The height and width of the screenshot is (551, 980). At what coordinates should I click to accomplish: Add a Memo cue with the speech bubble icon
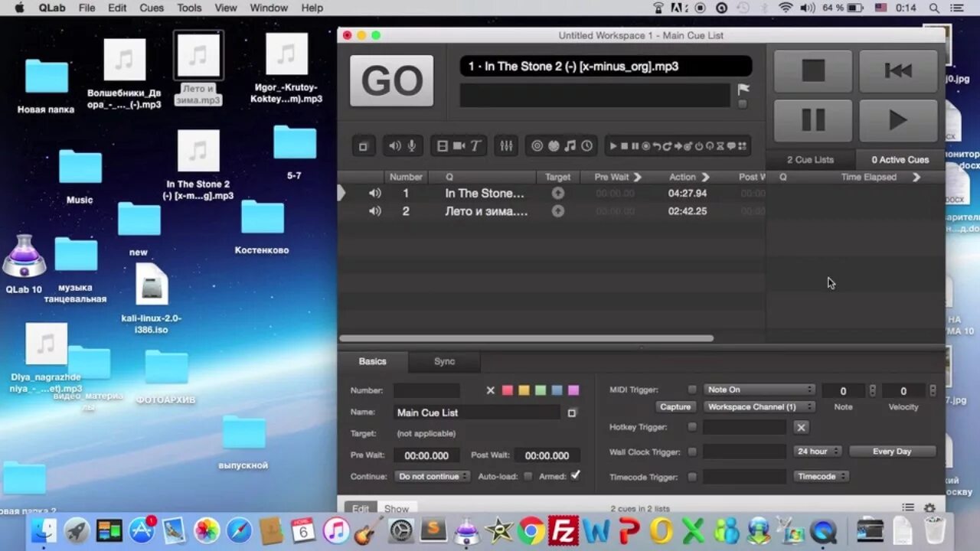(731, 146)
